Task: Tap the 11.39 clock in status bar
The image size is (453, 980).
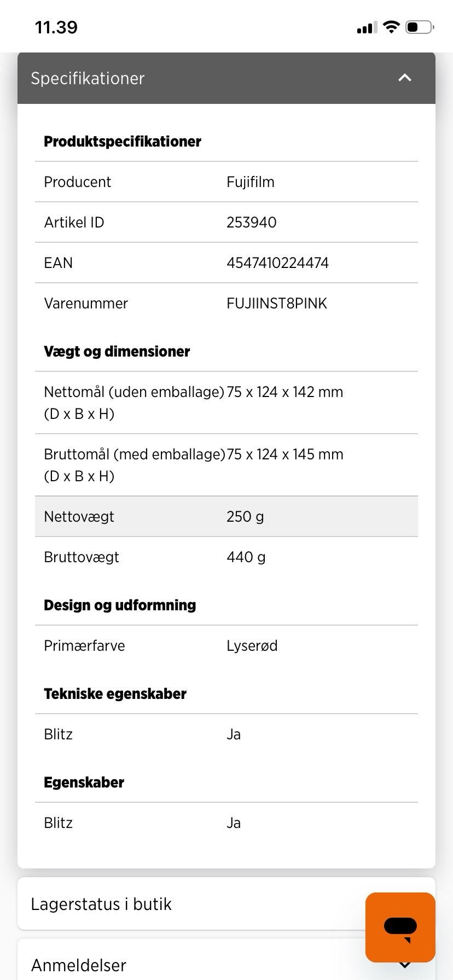Action: 56,27
